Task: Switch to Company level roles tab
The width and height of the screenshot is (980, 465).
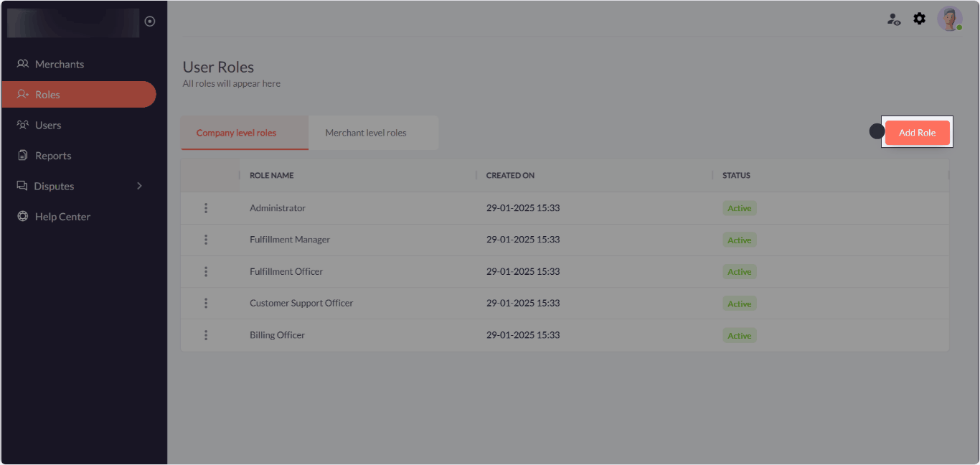Action: tap(245, 133)
